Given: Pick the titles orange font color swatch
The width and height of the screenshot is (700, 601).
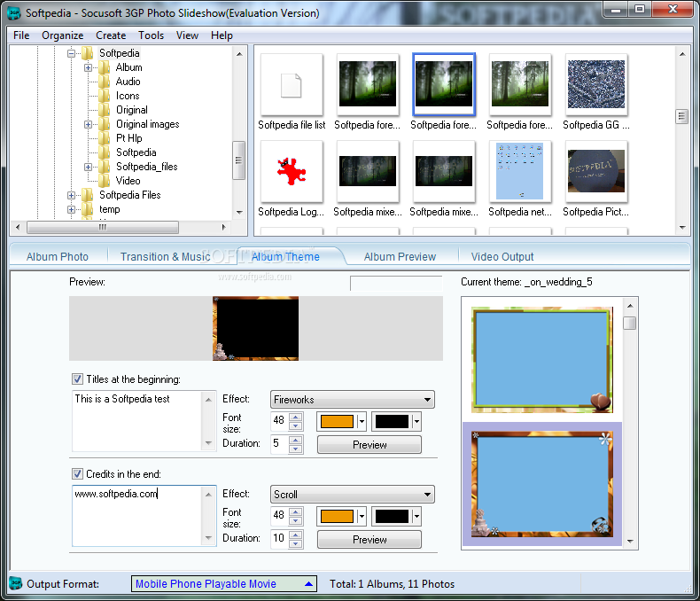Looking at the screenshot, I should pos(337,422).
